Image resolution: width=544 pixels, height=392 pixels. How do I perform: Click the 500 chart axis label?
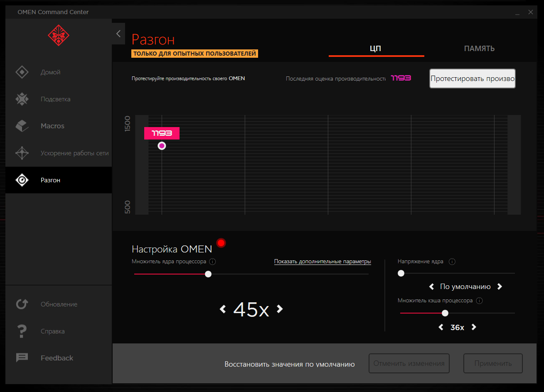[128, 207]
